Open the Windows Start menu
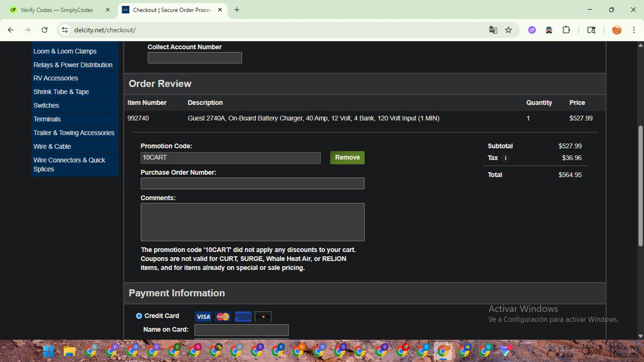The image size is (644, 362). [x=49, y=351]
